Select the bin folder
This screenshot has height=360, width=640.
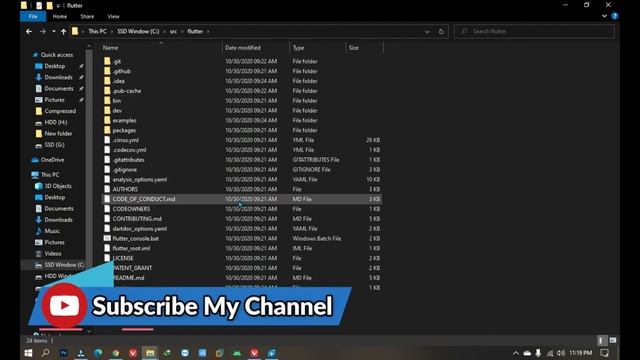[117, 100]
